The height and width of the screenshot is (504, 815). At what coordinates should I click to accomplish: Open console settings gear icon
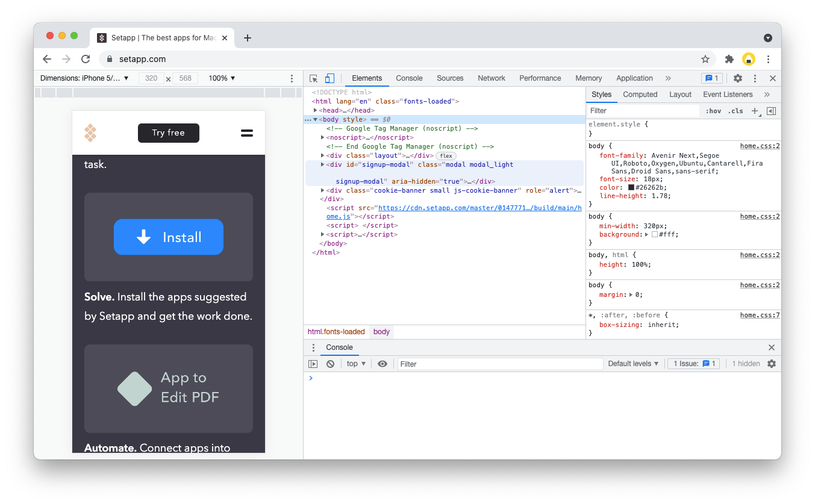tap(772, 364)
